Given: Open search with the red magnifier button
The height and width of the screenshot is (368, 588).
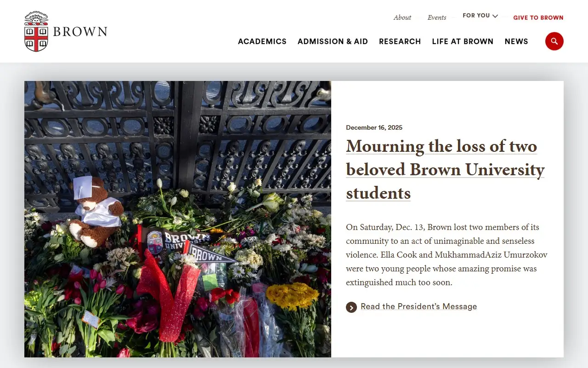Looking at the screenshot, I should click(x=554, y=41).
